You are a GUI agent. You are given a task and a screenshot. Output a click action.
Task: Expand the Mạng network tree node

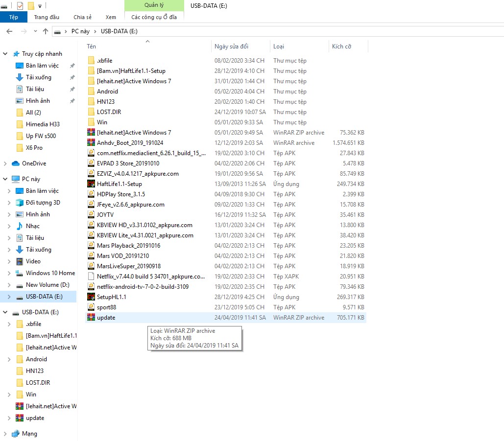coord(5,434)
